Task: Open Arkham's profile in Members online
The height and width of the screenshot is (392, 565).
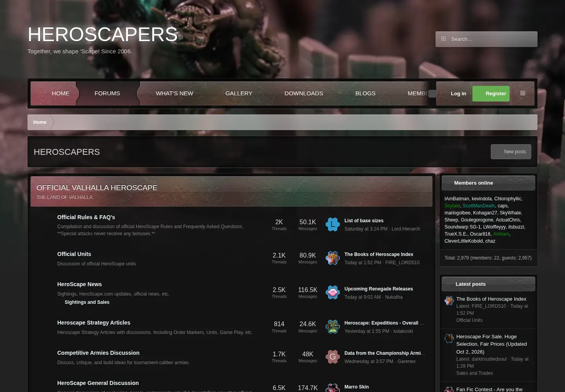Action: point(501,234)
